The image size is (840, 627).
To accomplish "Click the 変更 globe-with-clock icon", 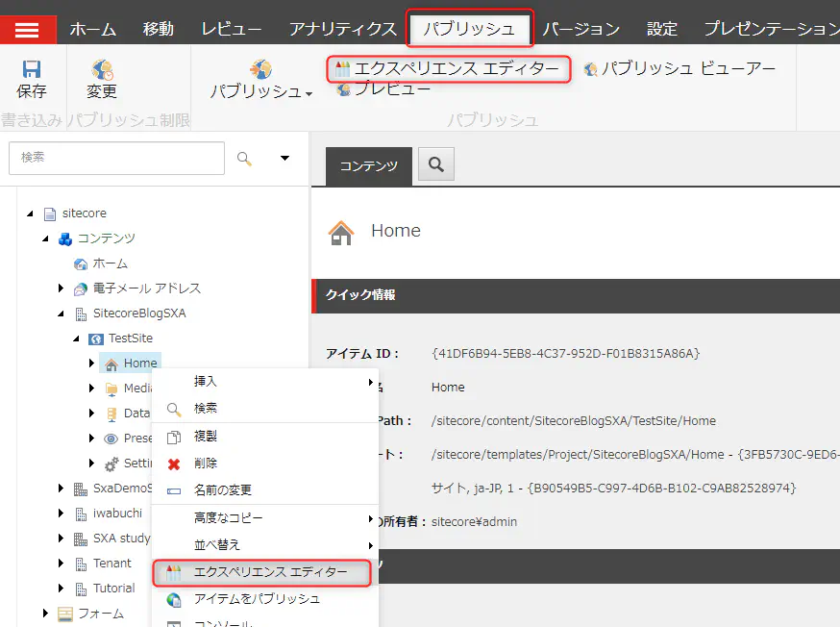I will (x=102, y=69).
